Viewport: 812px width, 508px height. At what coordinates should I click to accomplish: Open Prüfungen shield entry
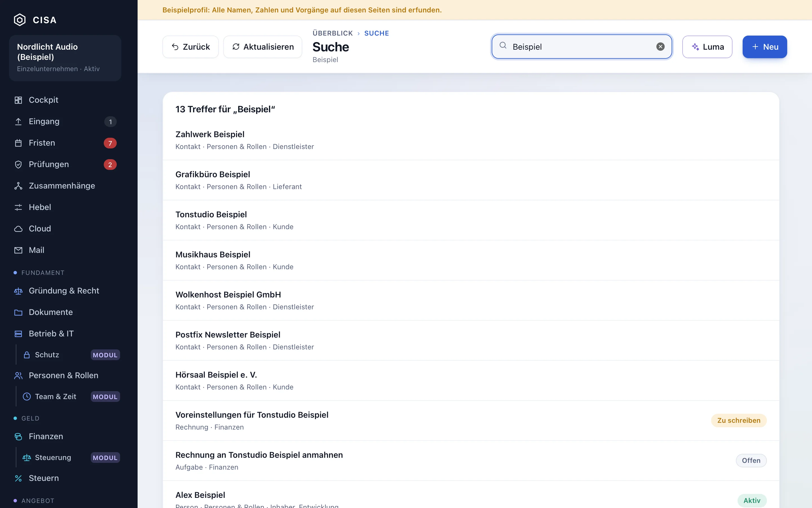(x=65, y=164)
